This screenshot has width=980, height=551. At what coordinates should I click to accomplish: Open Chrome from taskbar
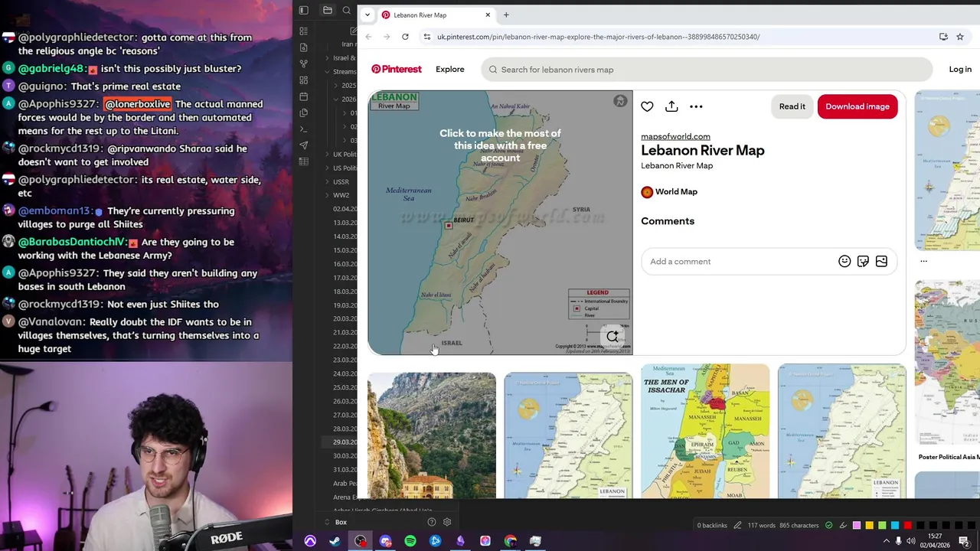(511, 542)
